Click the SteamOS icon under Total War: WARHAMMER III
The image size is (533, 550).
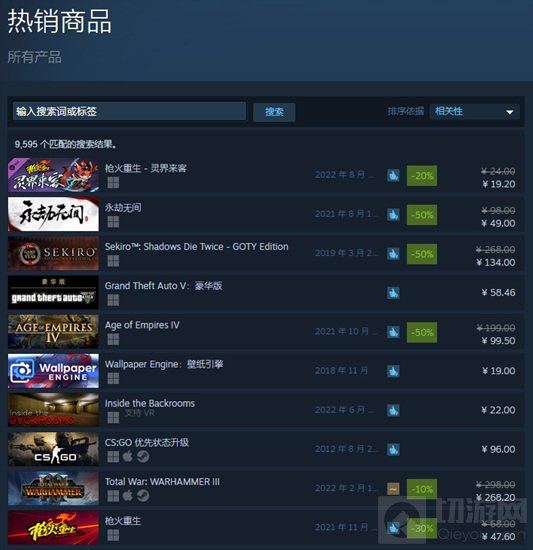pos(143,496)
